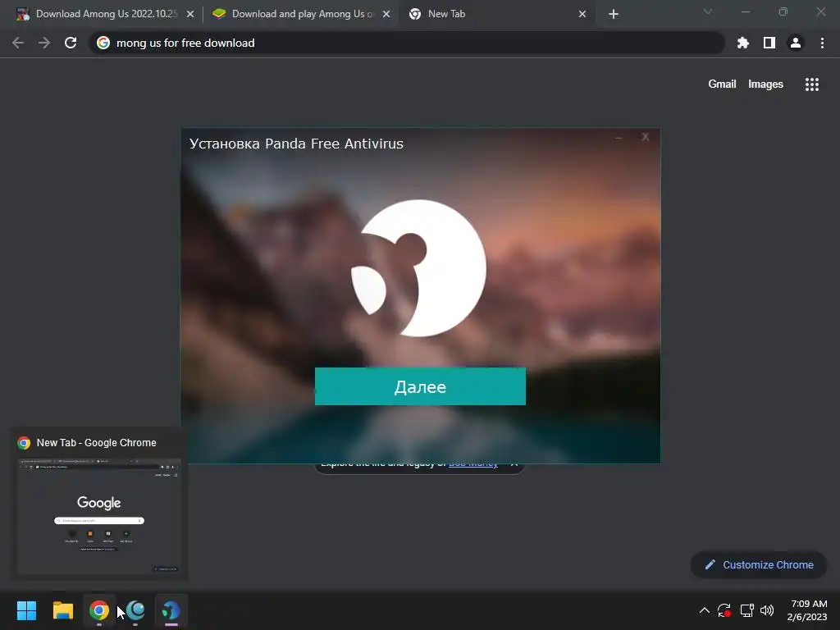This screenshot has height=630, width=840.
Task: Dismiss the Explore the life and legacy promo
Action: [x=514, y=466]
